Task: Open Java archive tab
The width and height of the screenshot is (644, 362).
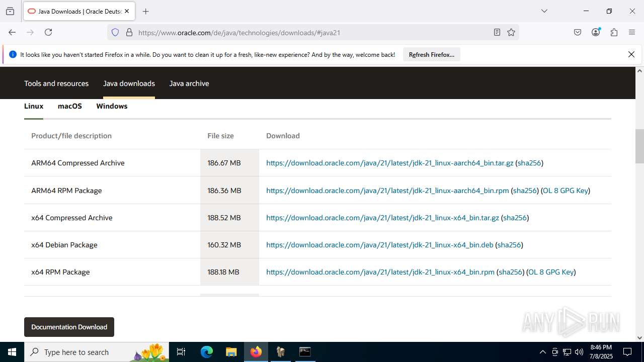Action: 189,83
